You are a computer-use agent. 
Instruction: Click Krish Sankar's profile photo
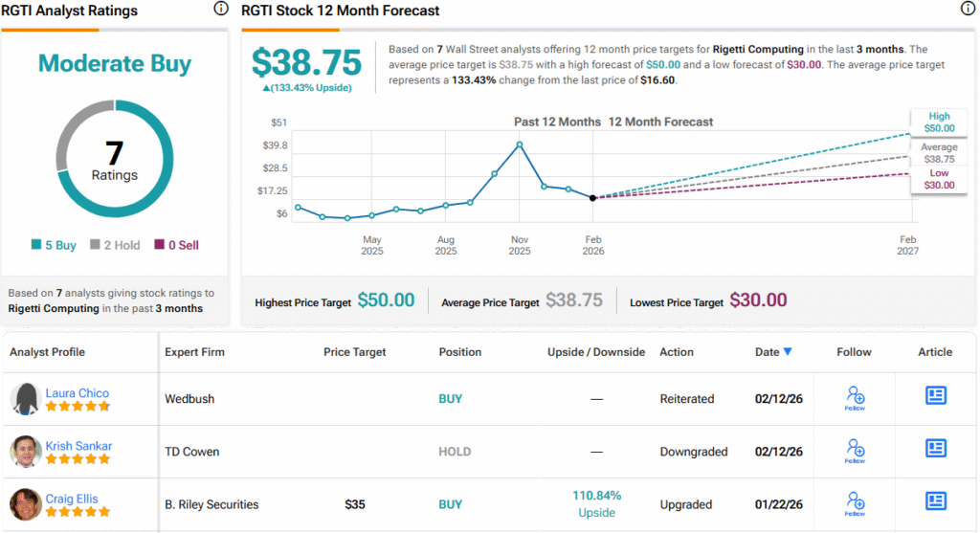click(x=26, y=452)
